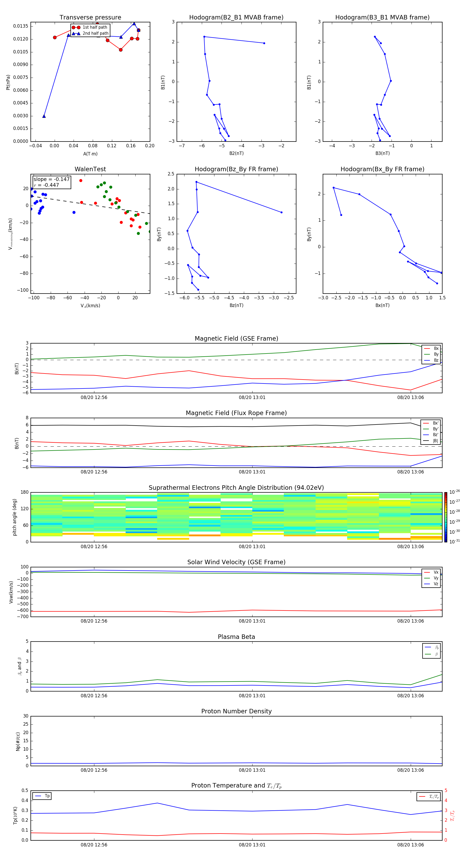Select the Bz entry in GSE magnetic field legend
The height and width of the screenshot is (868, 473).
pyautogui.click(x=431, y=360)
